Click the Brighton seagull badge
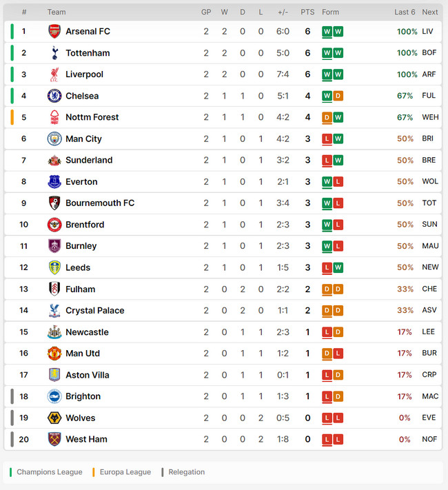This screenshot has height=490, width=448. click(54, 396)
